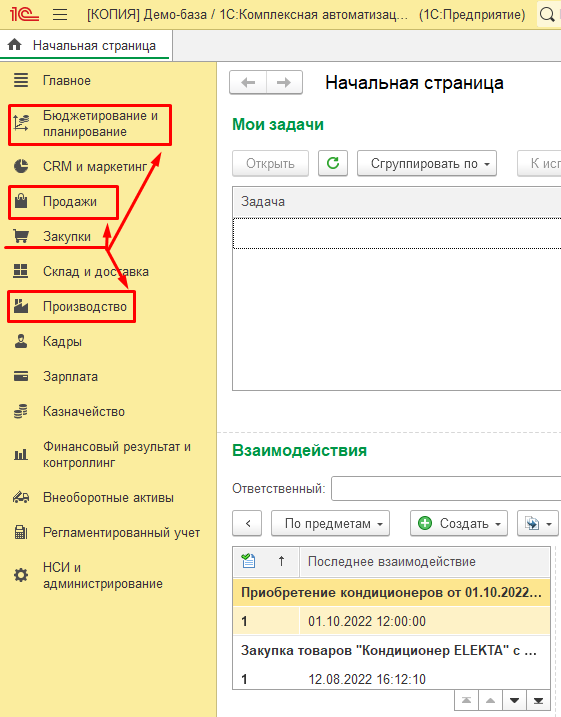Click the green refresh tasks icon
Viewport: 561px width, 717px height.
pyautogui.click(x=333, y=163)
